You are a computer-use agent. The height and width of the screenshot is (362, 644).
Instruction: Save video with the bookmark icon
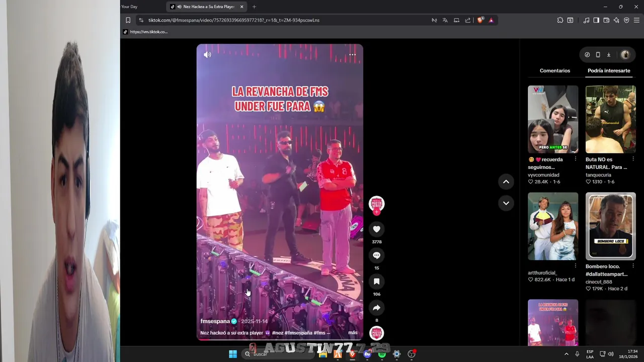[376, 282]
